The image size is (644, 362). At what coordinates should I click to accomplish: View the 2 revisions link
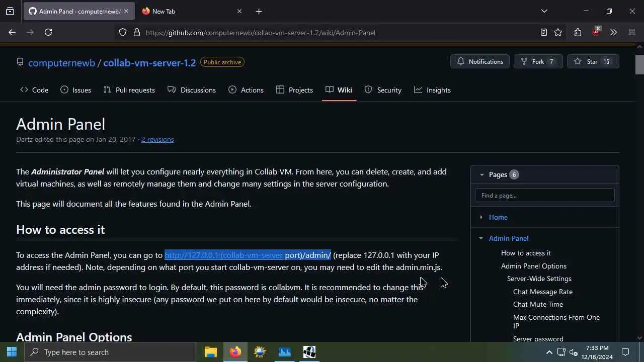[x=157, y=139]
